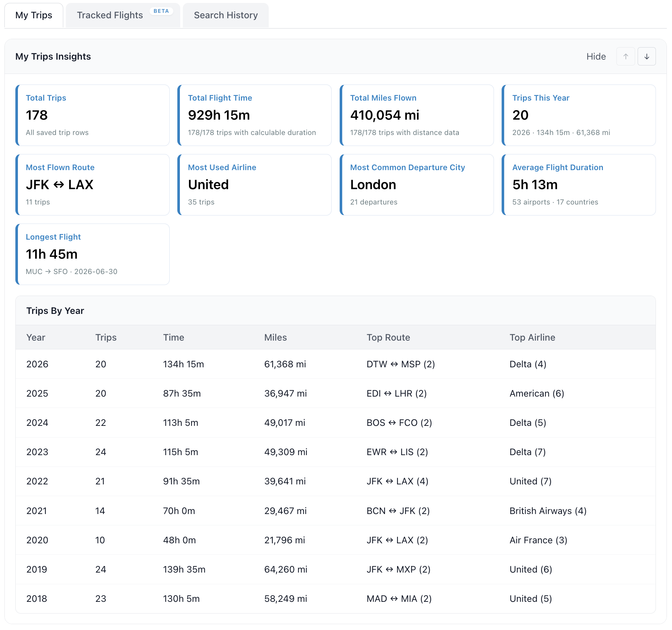The width and height of the screenshot is (672, 630).
Task: Click MAD ↔ MIA (2) route cell
Action: pos(399,599)
